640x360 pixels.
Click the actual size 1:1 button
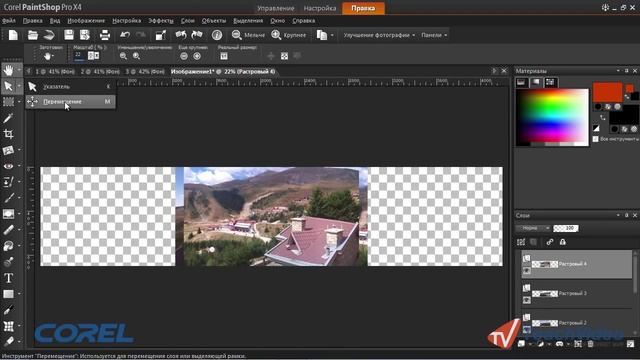coord(224,56)
